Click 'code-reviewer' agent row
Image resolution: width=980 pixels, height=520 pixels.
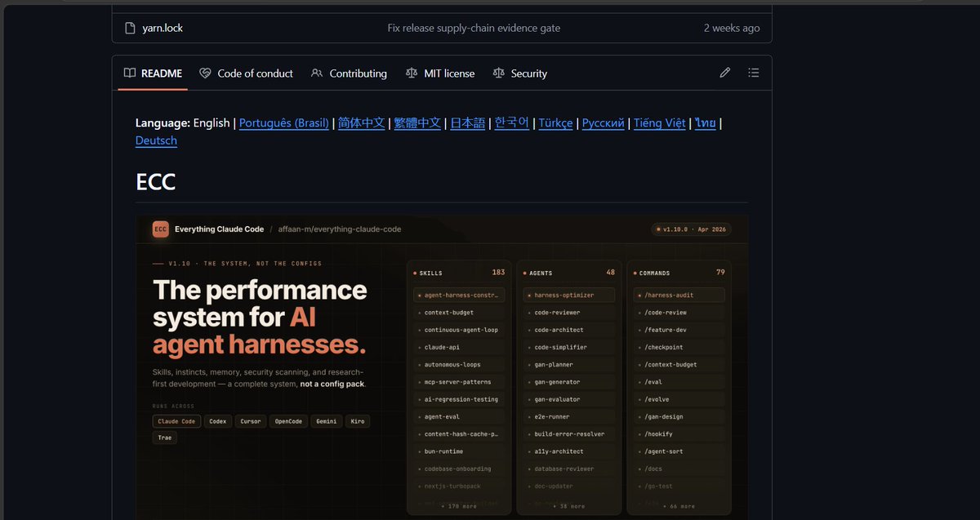click(x=569, y=313)
